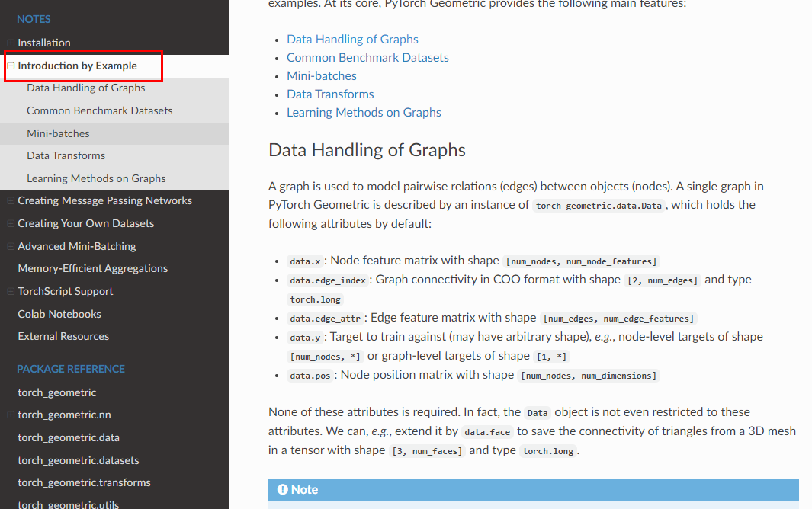
Task: Click the data.pos code literal
Action: (310, 376)
